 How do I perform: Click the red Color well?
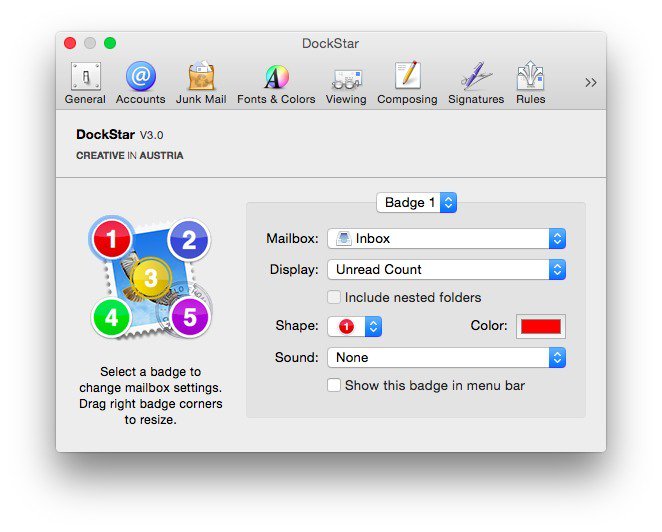click(541, 326)
